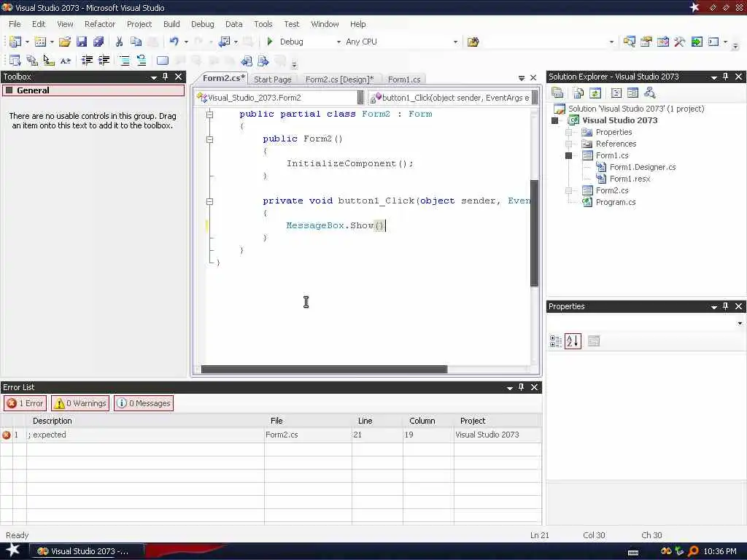Click the Start Page green arrow toolbar icon
The width and height of the screenshot is (747, 560).
click(x=697, y=42)
